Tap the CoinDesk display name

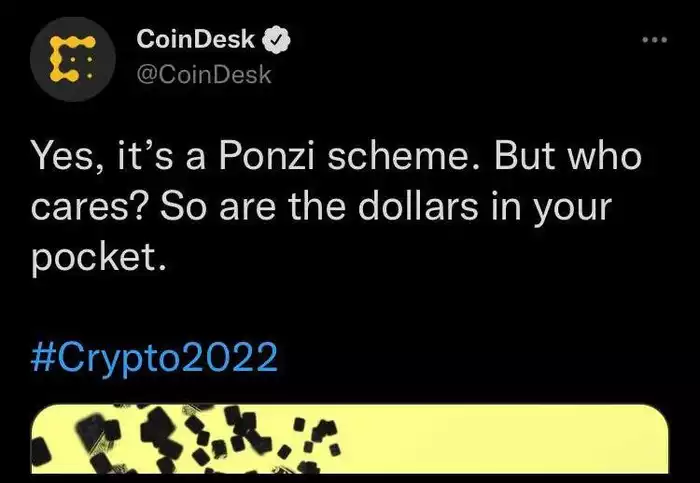[194, 41]
